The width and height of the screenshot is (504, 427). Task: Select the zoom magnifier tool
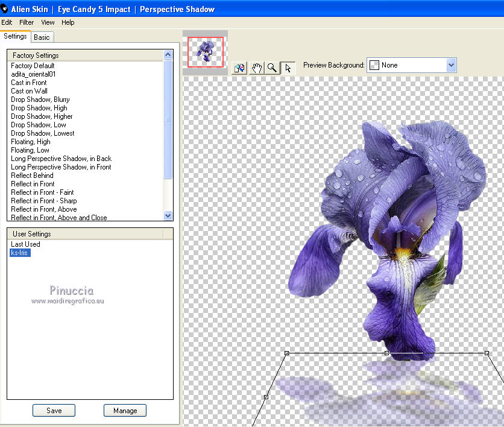(272, 68)
